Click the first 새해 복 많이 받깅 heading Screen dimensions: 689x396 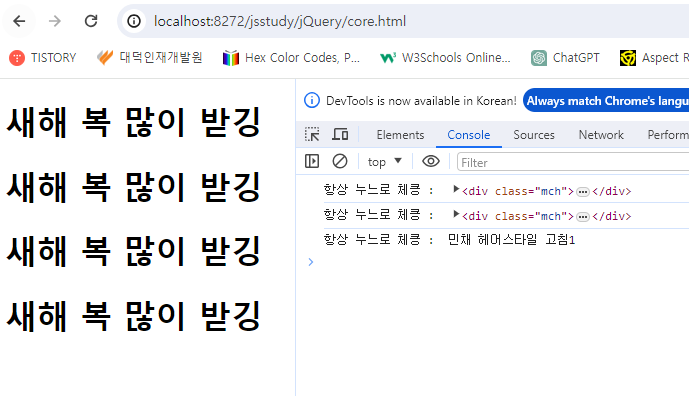coord(134,122)
